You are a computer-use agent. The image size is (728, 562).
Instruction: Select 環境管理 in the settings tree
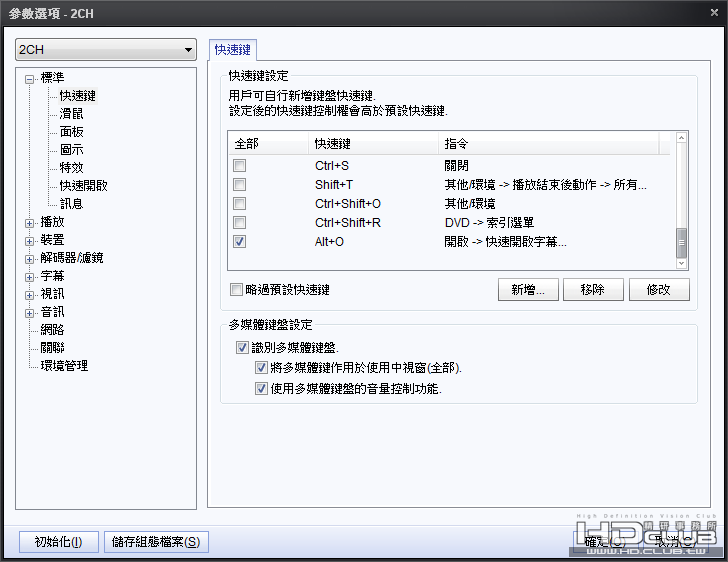coord(64,366)
